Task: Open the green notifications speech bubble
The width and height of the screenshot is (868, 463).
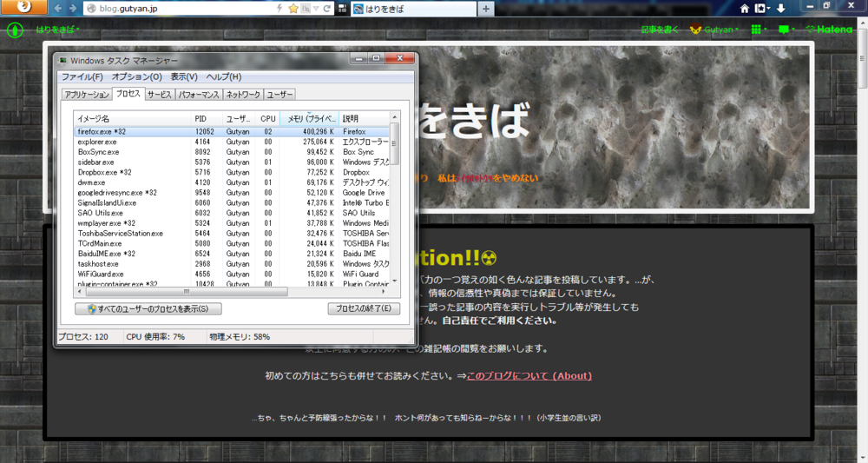Action: tap(786, 30)
